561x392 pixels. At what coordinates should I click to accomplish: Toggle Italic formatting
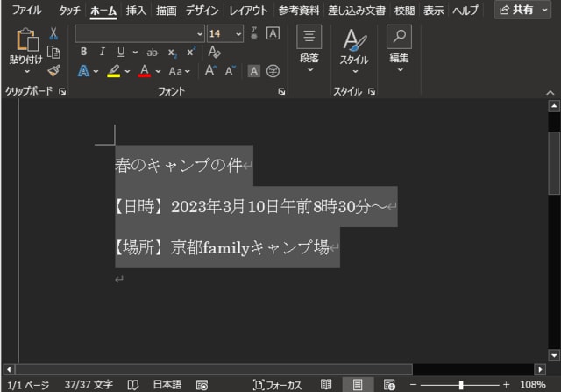pos(102,52)
